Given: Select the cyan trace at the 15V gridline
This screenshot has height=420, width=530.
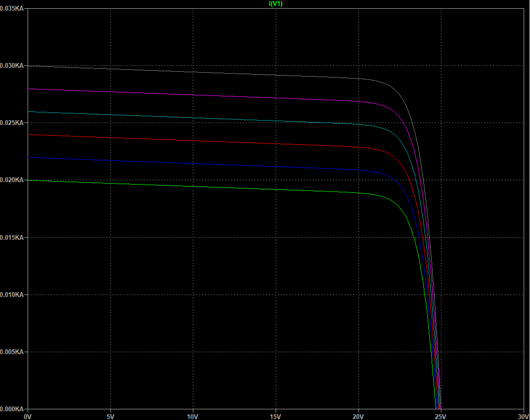Looking at the screenshot, I should coord(276,121).
